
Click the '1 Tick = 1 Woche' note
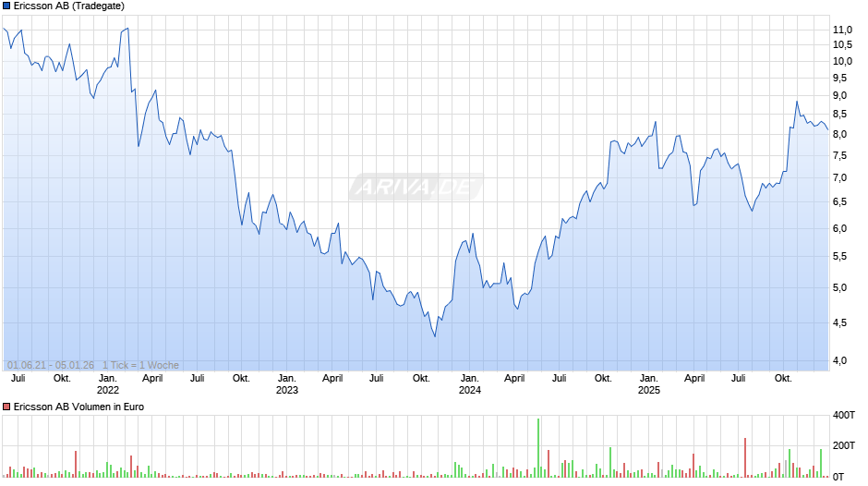point(140,365)
